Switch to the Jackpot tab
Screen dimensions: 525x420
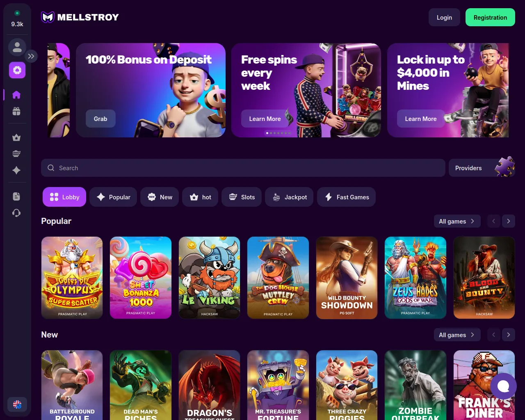tap(290, 197)
